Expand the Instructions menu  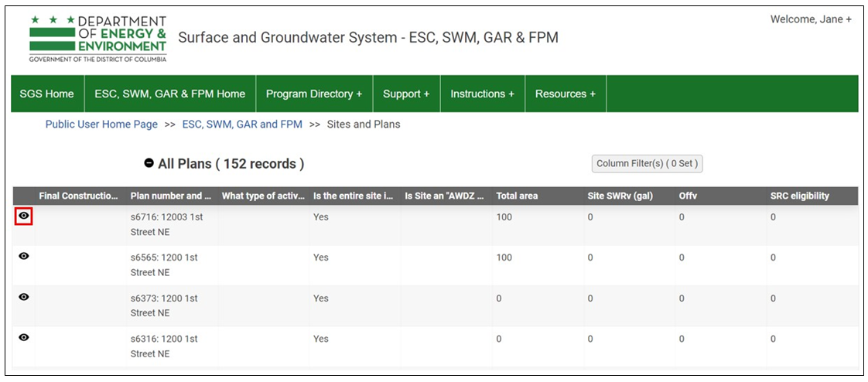(x=482, y=94)
